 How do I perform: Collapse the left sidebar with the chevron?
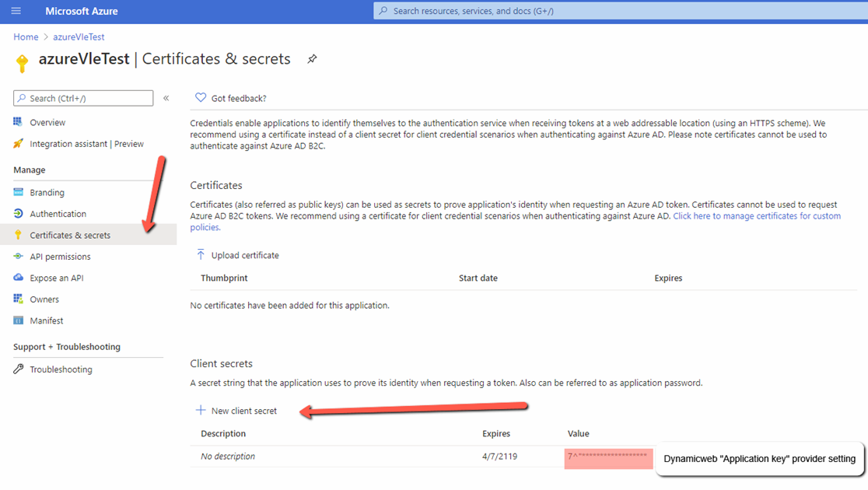(166, 98)
